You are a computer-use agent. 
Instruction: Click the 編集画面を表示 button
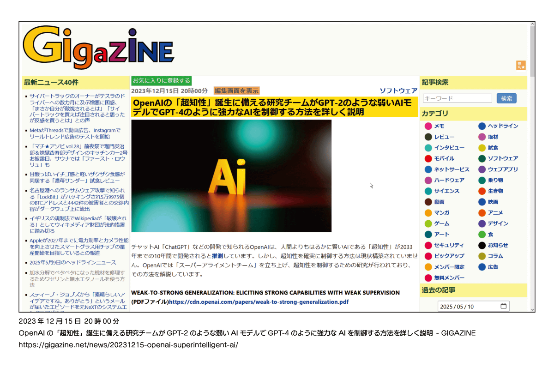tap(236, 91)
